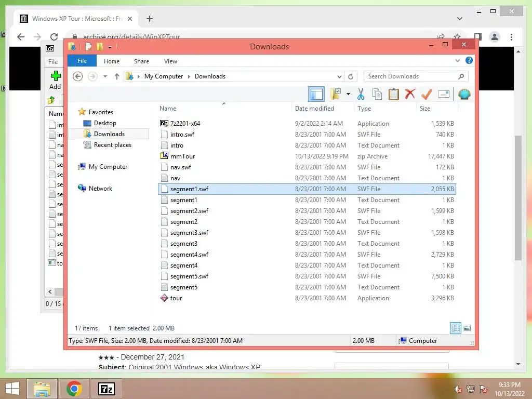Expand the address bar history dropdown

(x=339, y=76)
